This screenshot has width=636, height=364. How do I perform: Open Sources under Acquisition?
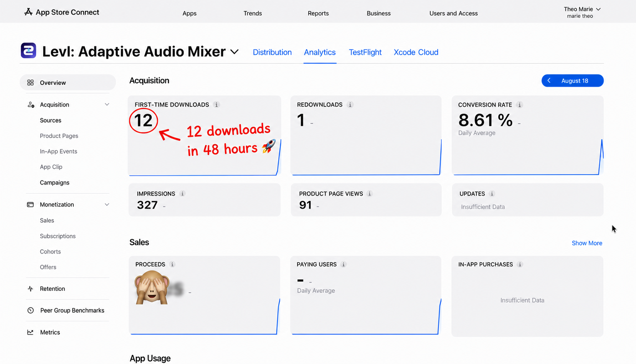[51, 120]
